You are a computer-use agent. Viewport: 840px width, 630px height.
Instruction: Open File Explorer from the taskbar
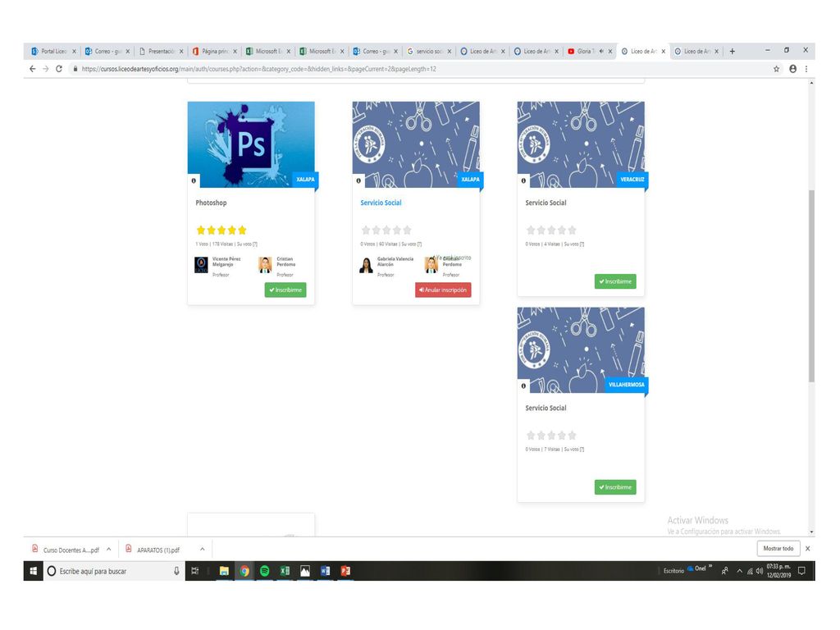click(x=224, y=571)
